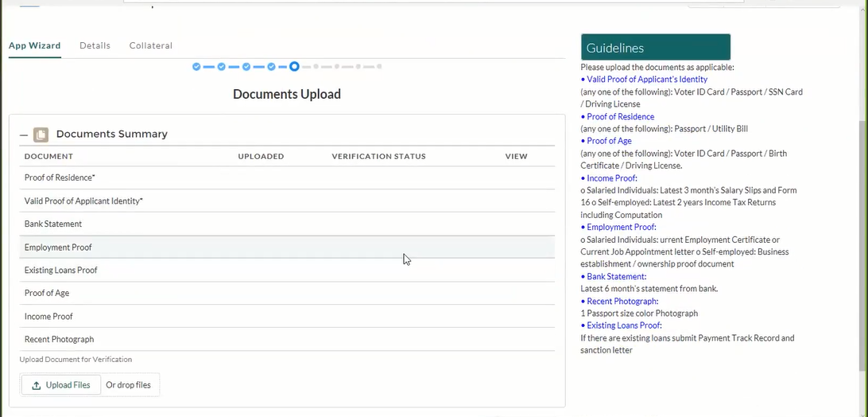
Task: Select Valid Proof of Applicant Identity row
Action: [x=287, y=201]
